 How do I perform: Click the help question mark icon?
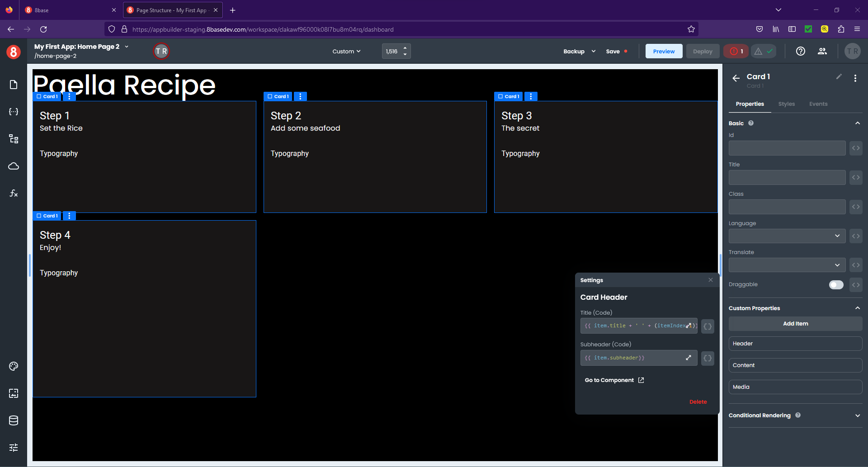tap(800, 52)
